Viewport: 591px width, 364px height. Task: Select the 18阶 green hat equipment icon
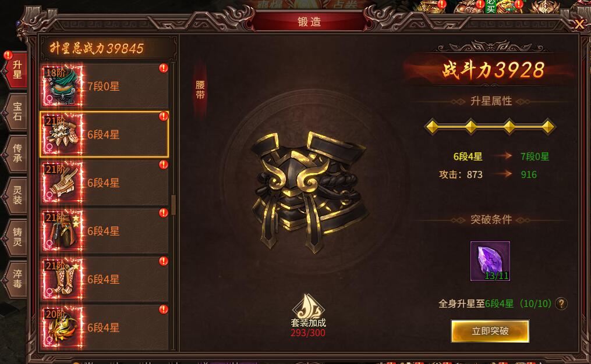pos(62,86)
